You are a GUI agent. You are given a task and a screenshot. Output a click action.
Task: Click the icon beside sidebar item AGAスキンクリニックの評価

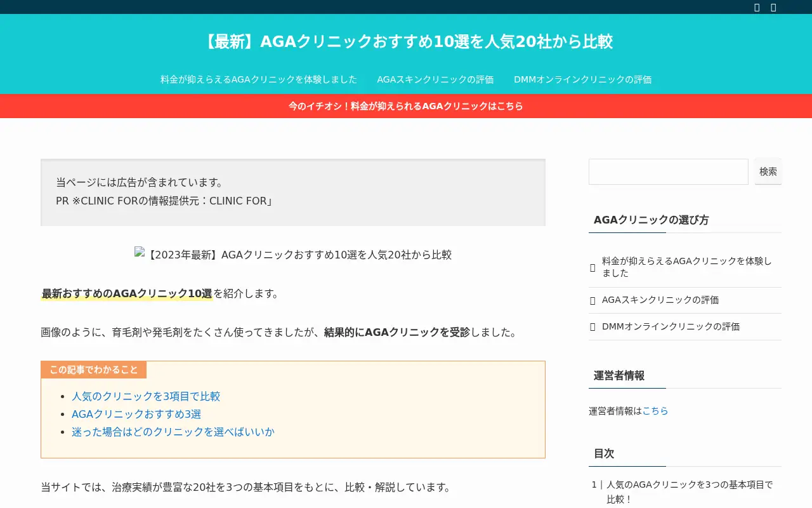pos(593,300)
